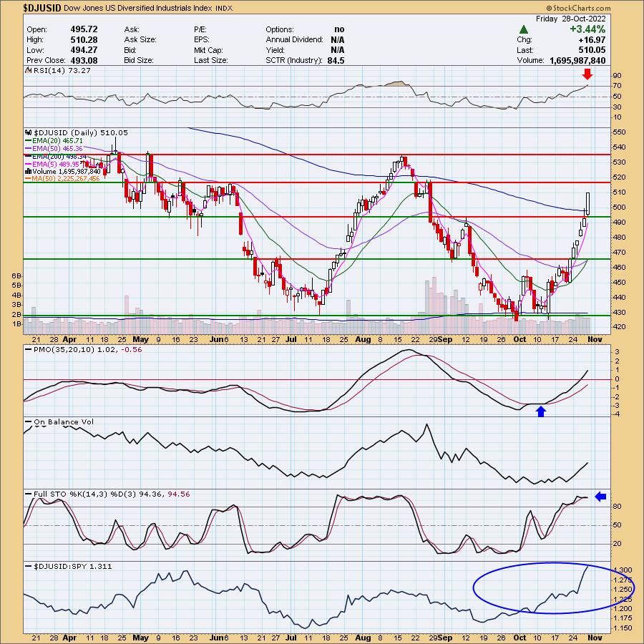The height and width of the screenshot is (644, 644).
Task: Click the $DJUSID ticker symbol in the header
Action: click(42, 7)
